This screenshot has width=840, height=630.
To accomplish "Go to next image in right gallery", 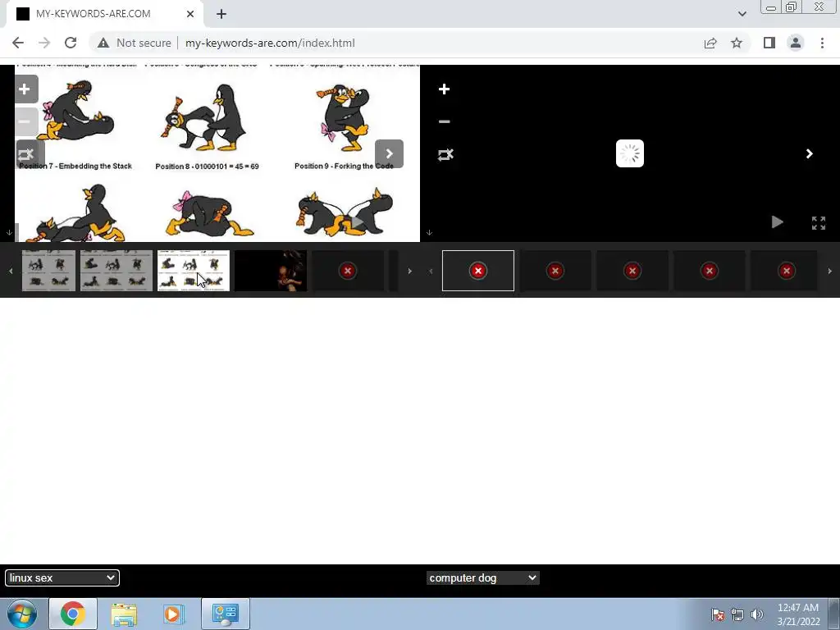I will [810, 153].
